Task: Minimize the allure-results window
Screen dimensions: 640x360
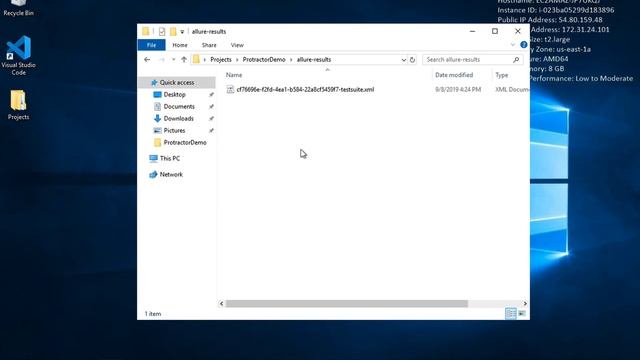Action: [x=472, y=31]
